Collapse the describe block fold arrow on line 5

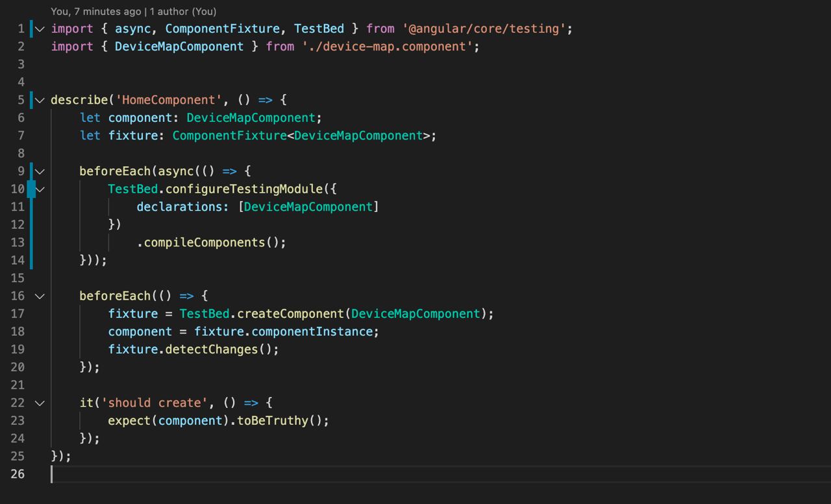click(40, 100)
